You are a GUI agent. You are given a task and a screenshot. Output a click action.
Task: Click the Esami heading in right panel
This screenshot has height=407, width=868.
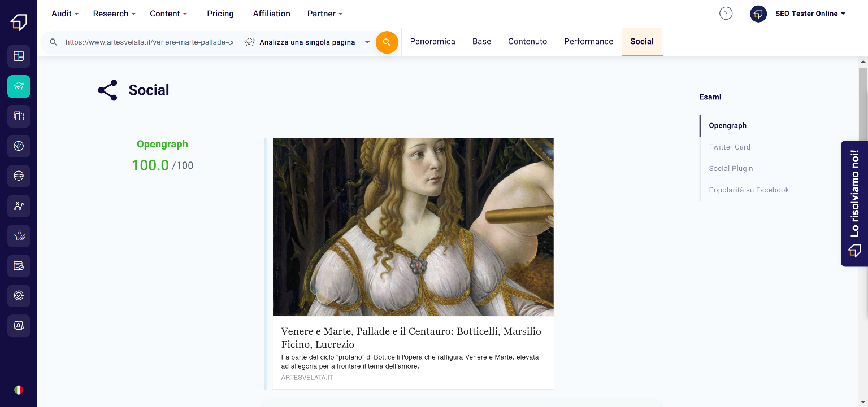pyautogui.click(x=710, y=97)
